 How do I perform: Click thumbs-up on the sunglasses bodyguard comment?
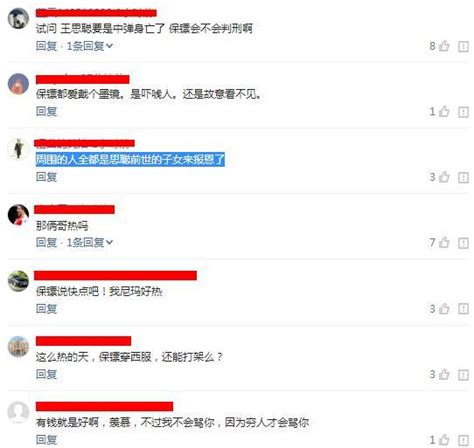[x=444, y=111]
